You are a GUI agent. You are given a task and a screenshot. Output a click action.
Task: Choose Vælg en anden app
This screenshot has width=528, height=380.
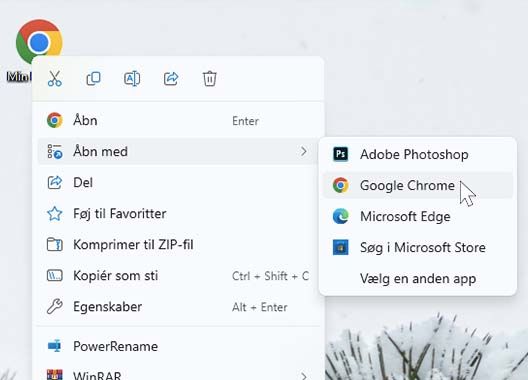pos(418,279)
